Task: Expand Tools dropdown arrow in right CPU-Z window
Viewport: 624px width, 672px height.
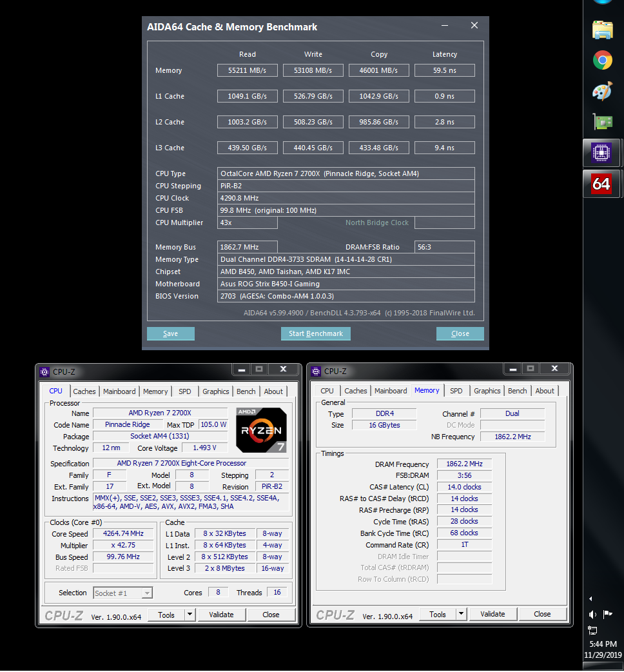Action: click(462, 614)
